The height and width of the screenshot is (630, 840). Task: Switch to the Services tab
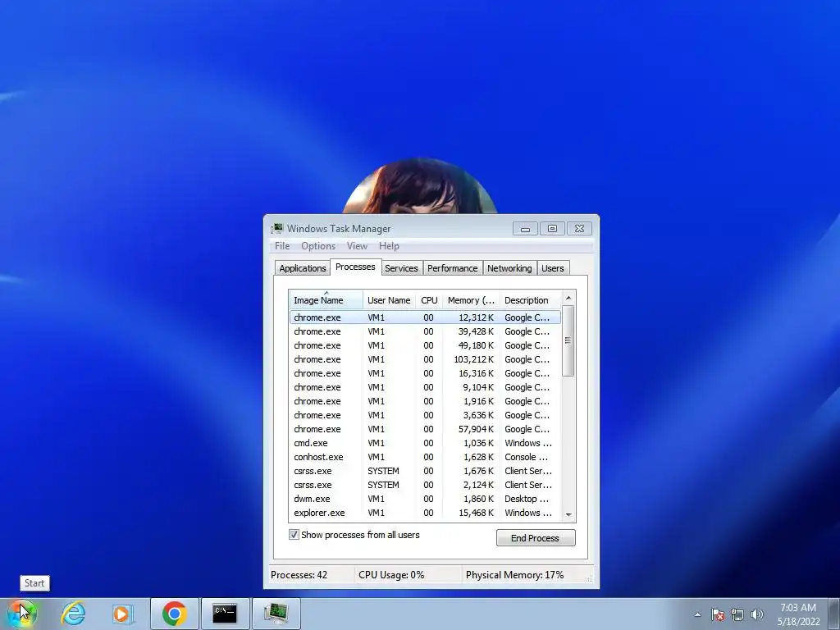(401, 268)
